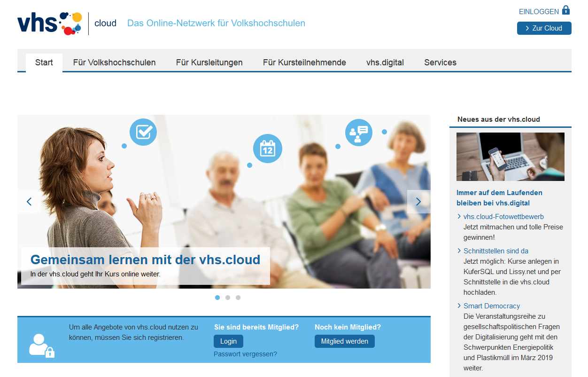Click the checkmark bubble icon on slider
The height and width of the screenshot is (377, 588).
pyautogui.click(x=143, y=132)
